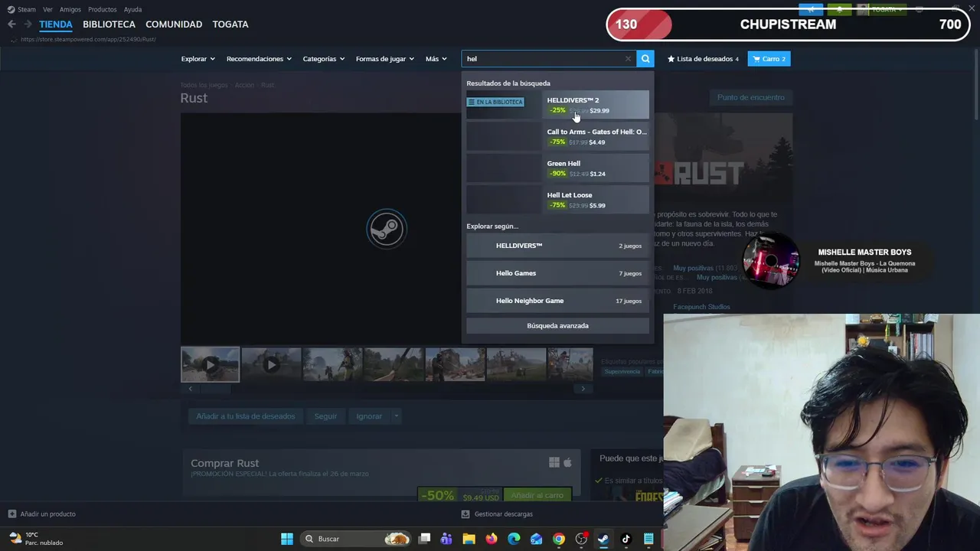Open Gestionar descargas
Screen dimensions: 980x551
tap(497, 514)
